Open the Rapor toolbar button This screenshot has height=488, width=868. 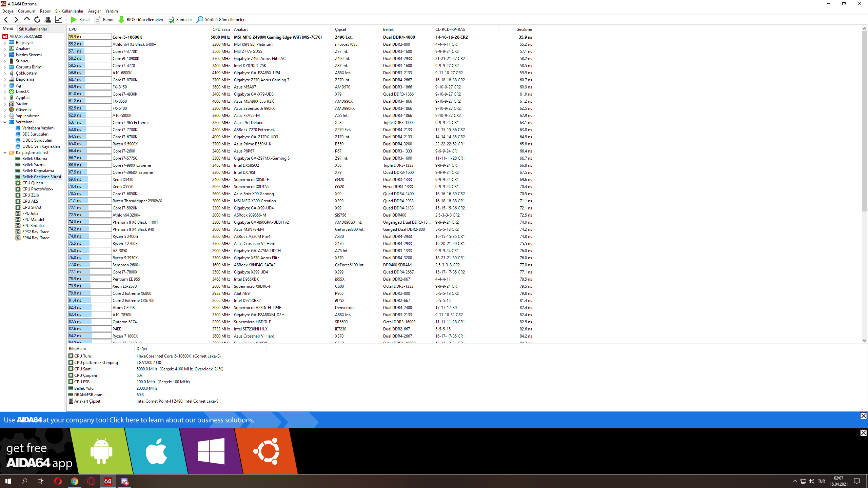(104, 20)
